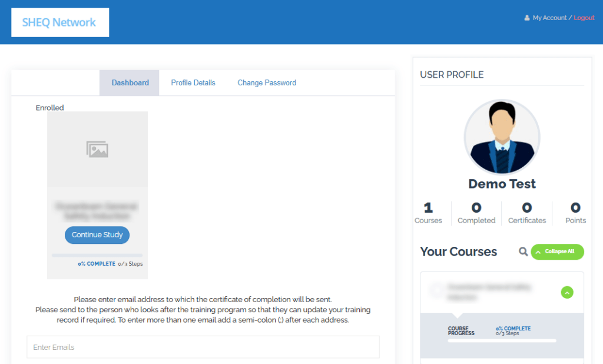Image resolution: width=603 pixels, height=364 pixels.
Task: Open search with the magnifier icon
Action: (523, 252)
